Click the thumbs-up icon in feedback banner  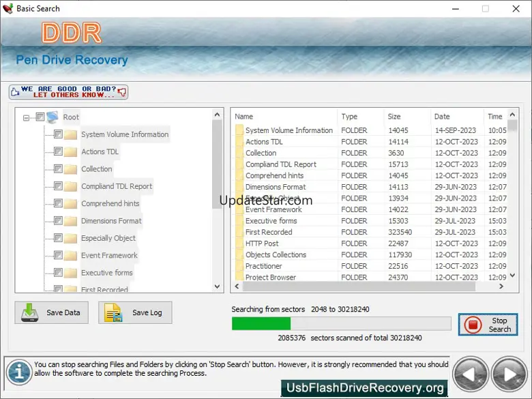(14, 92)
